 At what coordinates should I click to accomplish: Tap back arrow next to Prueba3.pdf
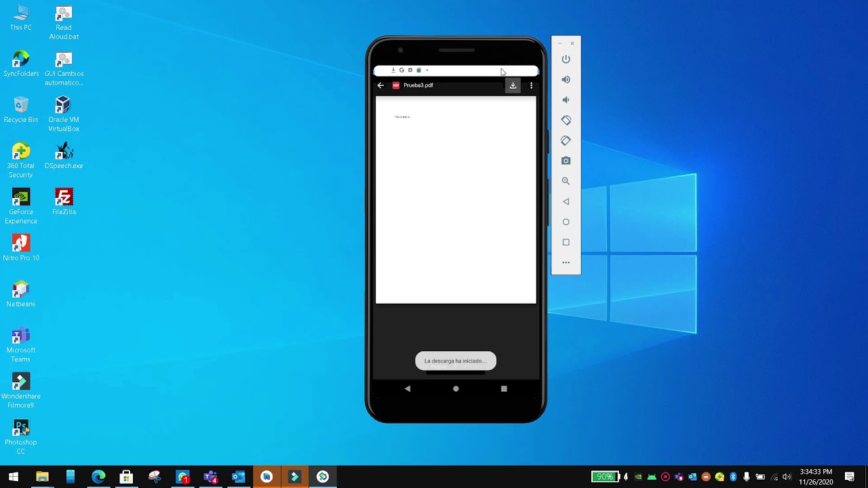point(380,85)
